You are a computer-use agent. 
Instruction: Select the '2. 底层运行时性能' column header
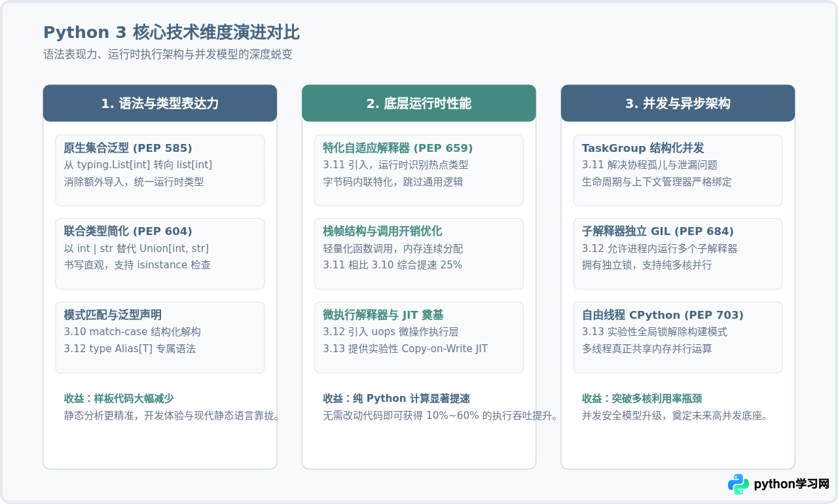[x=419, y=103]
